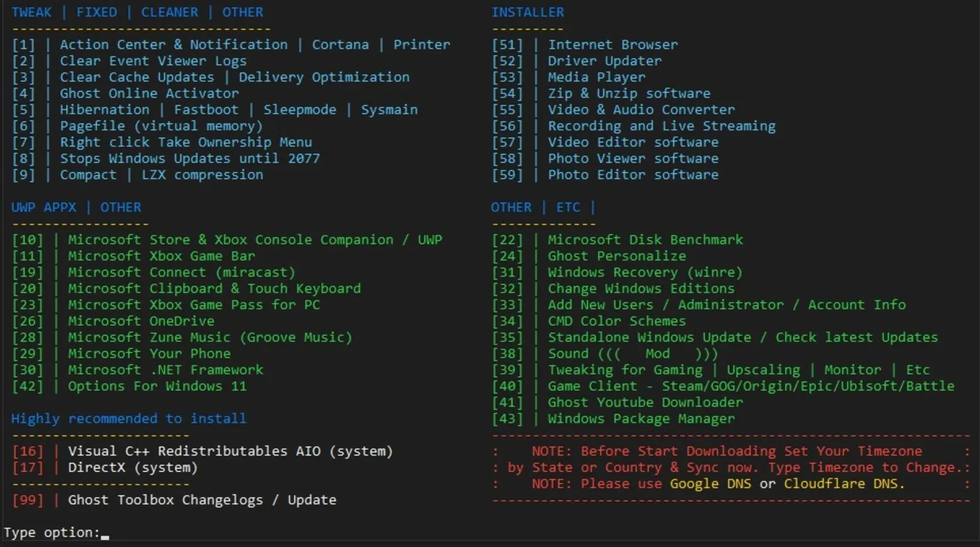
Task: Select Internet Browser installer option
Action: click(585, 45)
